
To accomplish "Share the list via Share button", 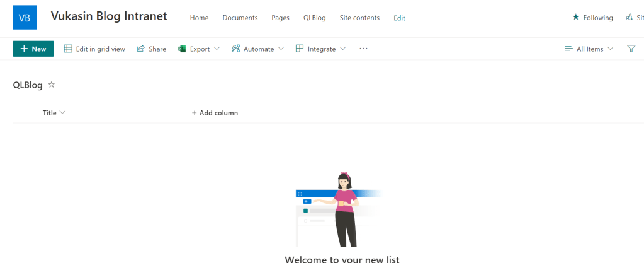I will (151, 49).
